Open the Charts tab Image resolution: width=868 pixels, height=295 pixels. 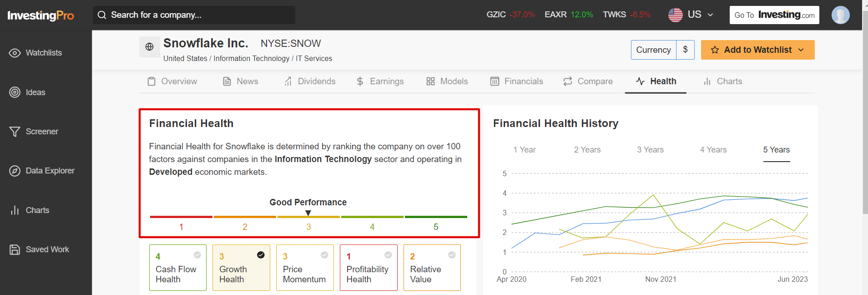point(722,81)
